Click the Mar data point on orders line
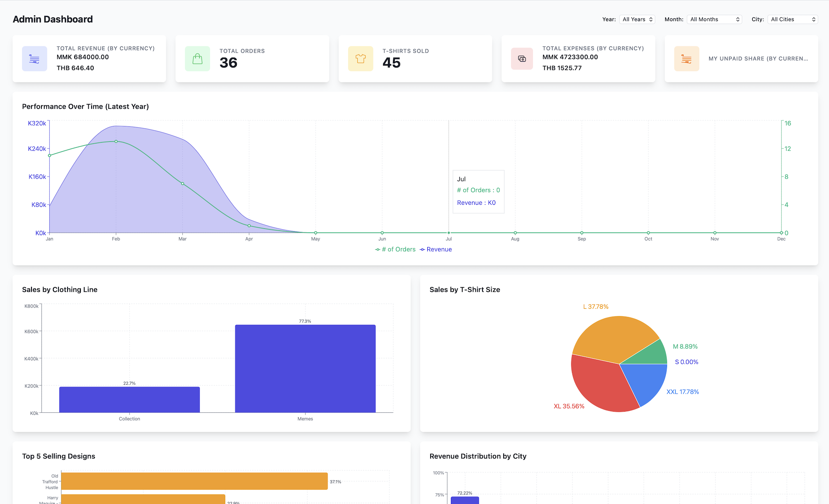This screenshot has width=829, height=504. tap(182, 184)
